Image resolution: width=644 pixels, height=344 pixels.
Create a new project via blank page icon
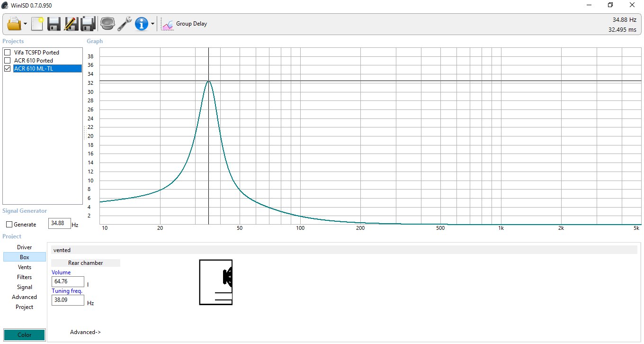37,23
